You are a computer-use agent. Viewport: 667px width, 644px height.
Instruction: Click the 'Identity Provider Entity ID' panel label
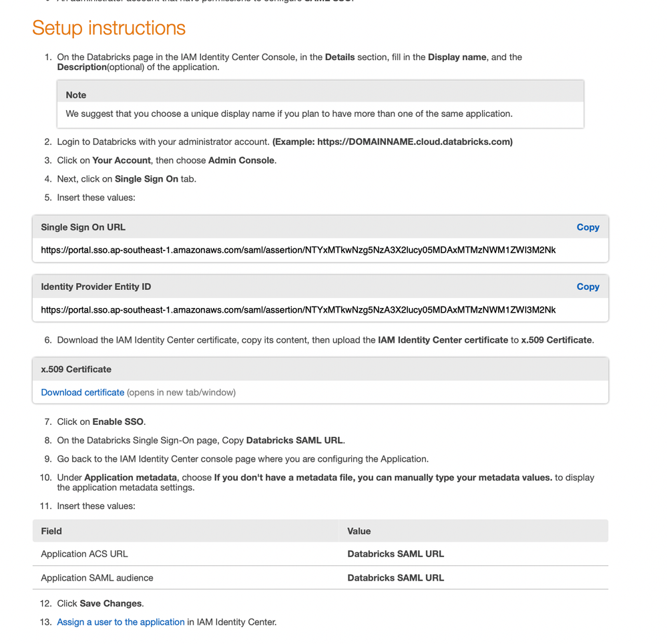(95, 287)
